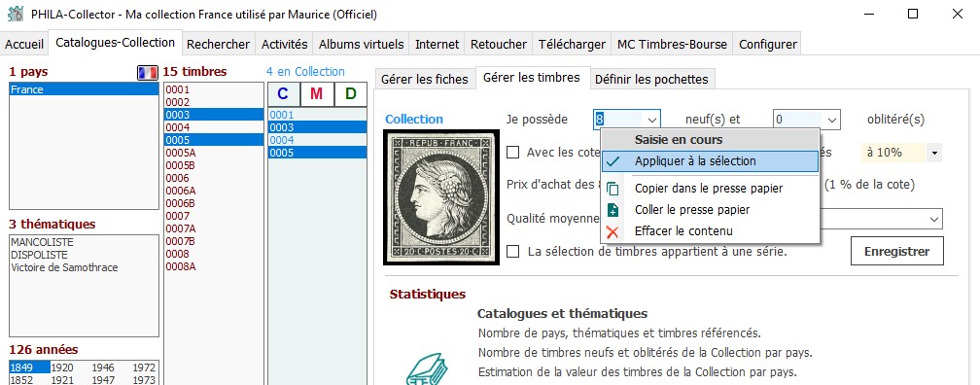Select 0001 in the Collection list

[318, 115]
